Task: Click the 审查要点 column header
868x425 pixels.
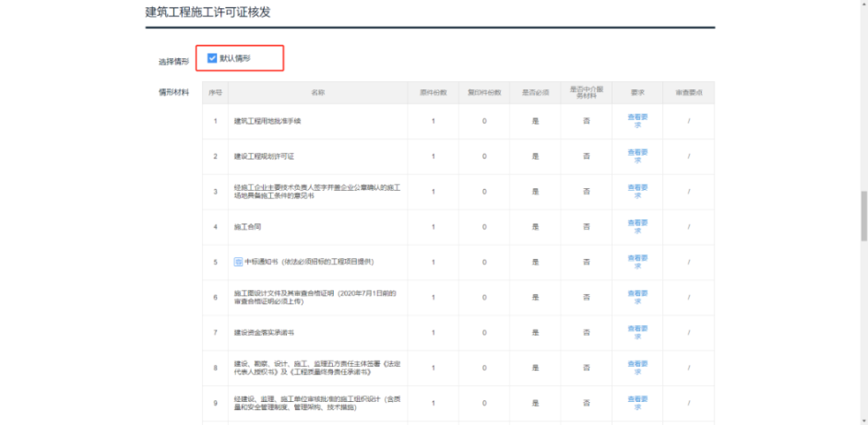Action: pos(688,92)
